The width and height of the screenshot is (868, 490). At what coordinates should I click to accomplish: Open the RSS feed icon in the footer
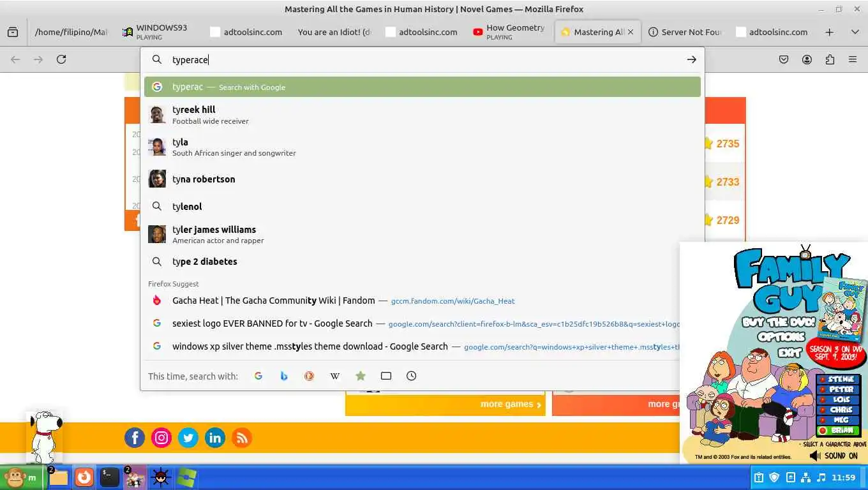242,438
